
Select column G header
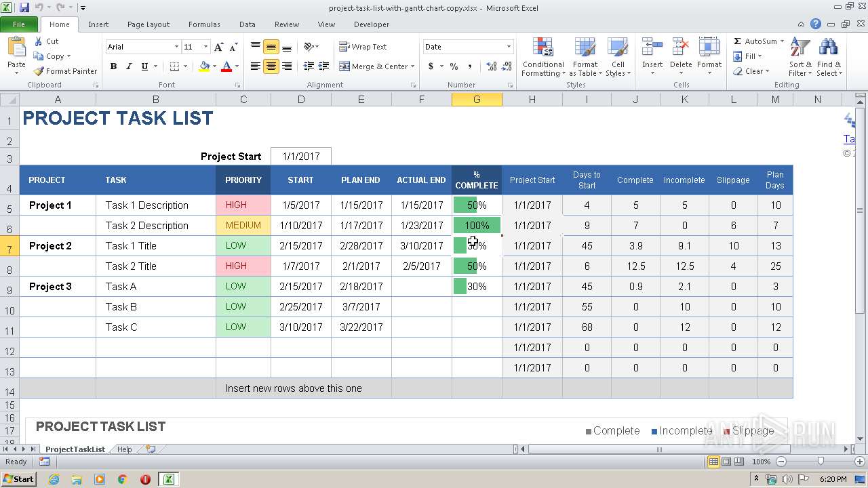[x=477, y=99]
